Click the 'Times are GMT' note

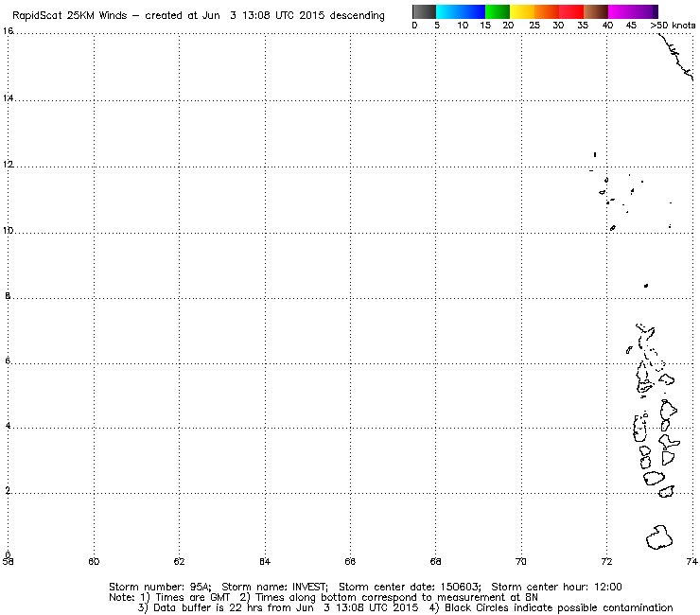coord(192,598)
